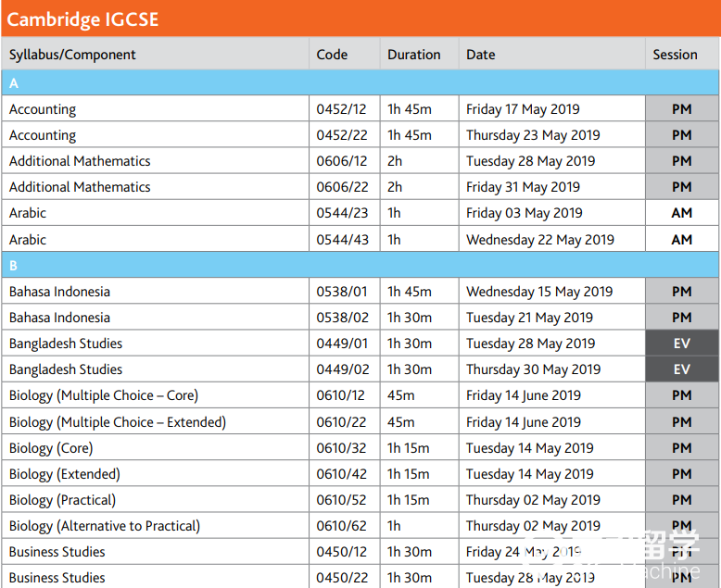
Task: Select code 0610/62
Action: (x=341, y=526)
